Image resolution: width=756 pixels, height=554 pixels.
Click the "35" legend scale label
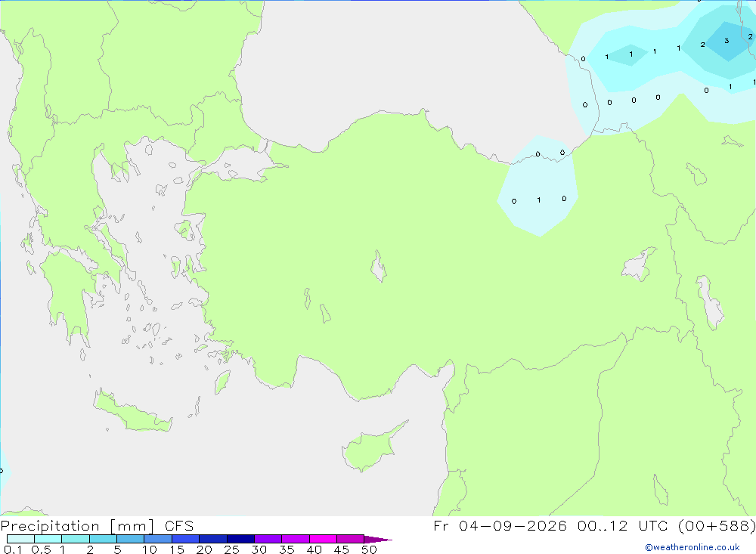click(287, 549)
